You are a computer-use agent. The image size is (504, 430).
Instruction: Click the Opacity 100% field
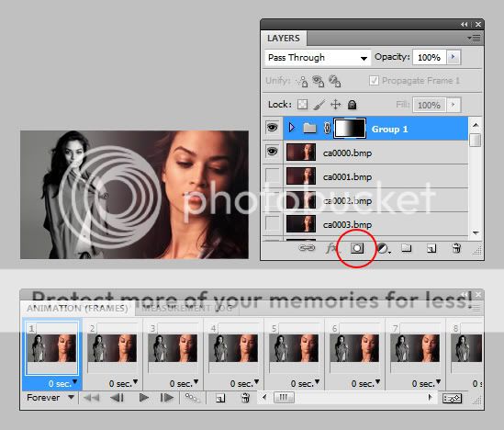[x=429, y=58]
